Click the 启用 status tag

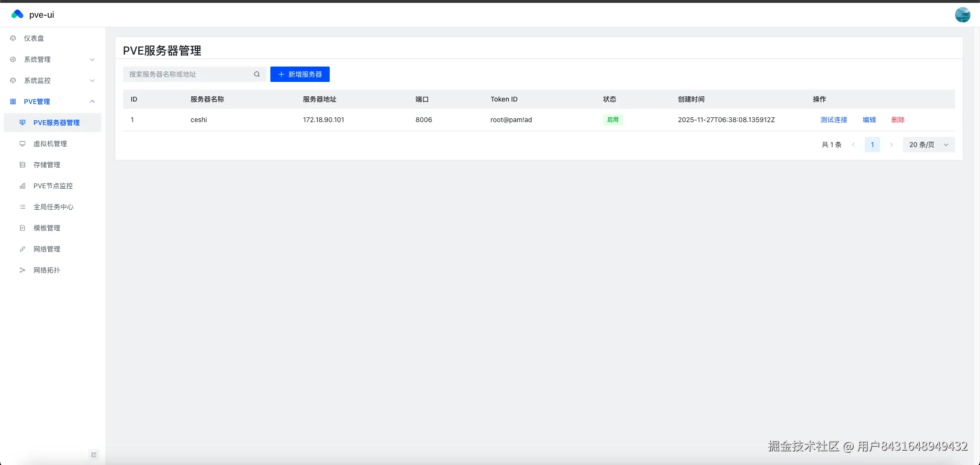click(613, 120)
